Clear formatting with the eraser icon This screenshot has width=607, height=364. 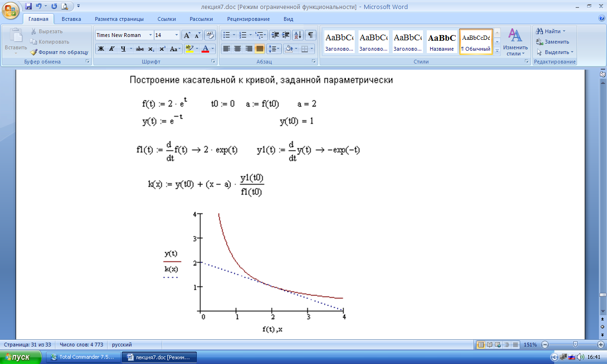(x=211, y=35)
